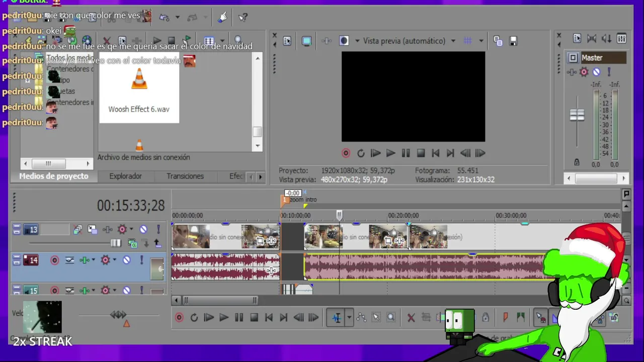The width and height of the screenshot is (644, 362).
Task: Switch to Explorador tab
Action: click(x=125, y=176)
